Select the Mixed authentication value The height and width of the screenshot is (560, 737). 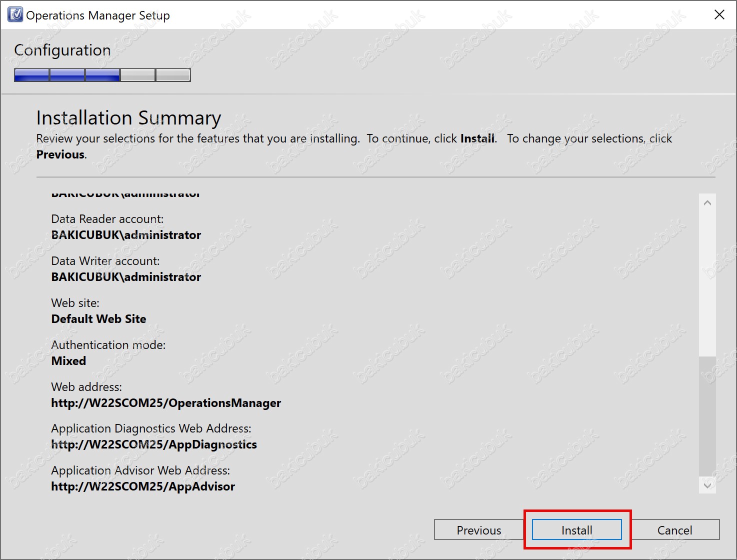68,361
